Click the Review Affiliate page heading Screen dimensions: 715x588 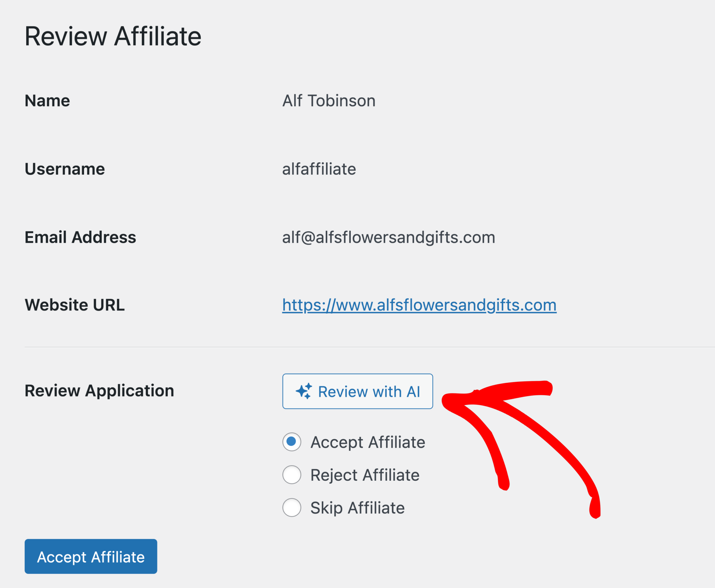(x=113, y=36)
